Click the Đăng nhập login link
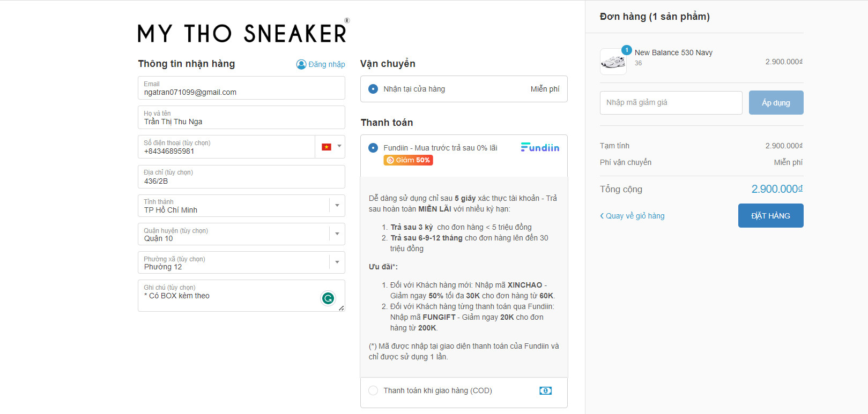 coord(327,64)
